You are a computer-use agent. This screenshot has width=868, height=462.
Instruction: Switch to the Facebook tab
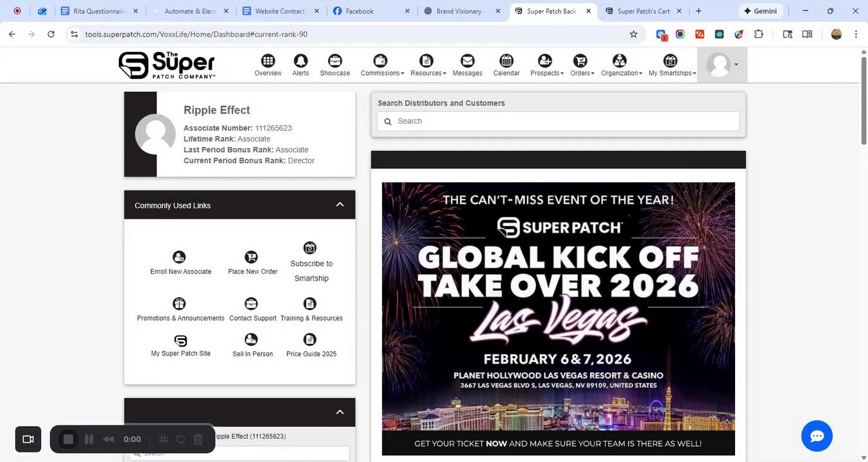[372, 11]
